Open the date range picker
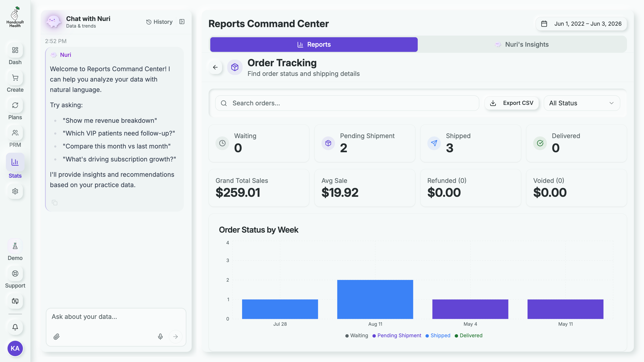The height and width of the screenshot is (362, 644). pos(581,24)
